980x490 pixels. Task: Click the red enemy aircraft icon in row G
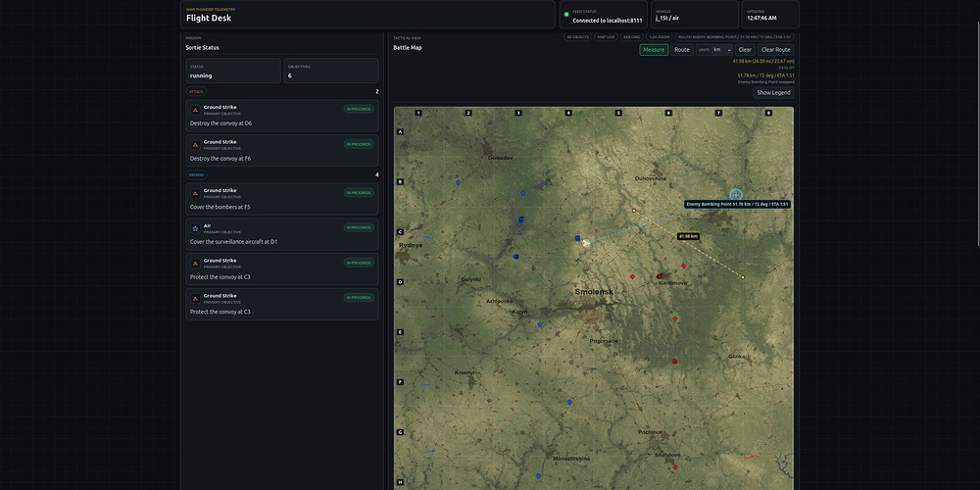pyautogui.click(x=749, y=457)
